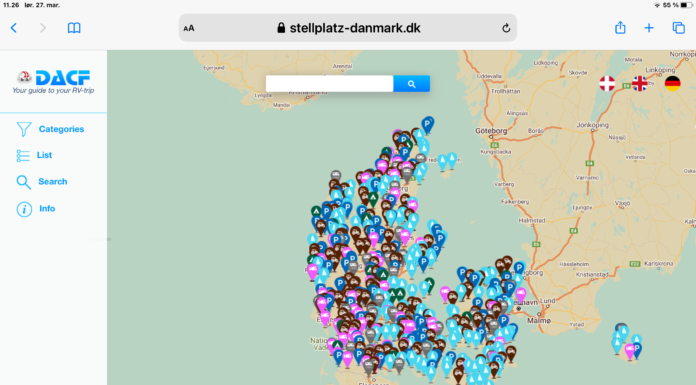Open the AA reader text options
The width and height of the screenshot is (696, 385).
coord(189,28)
